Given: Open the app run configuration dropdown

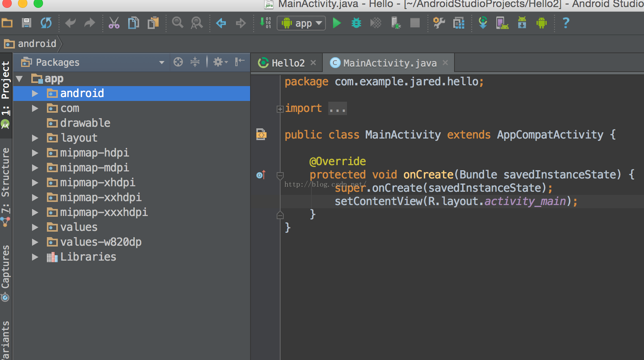Looking at the screenshot, I should point(301,23).
